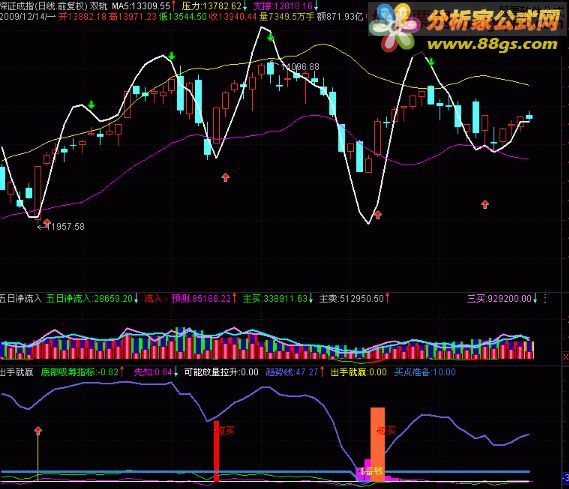The width and height of the screenshot is (569, 489).
Task: Click the red buy arrow beside 11957.58
Action: point(47,222)
